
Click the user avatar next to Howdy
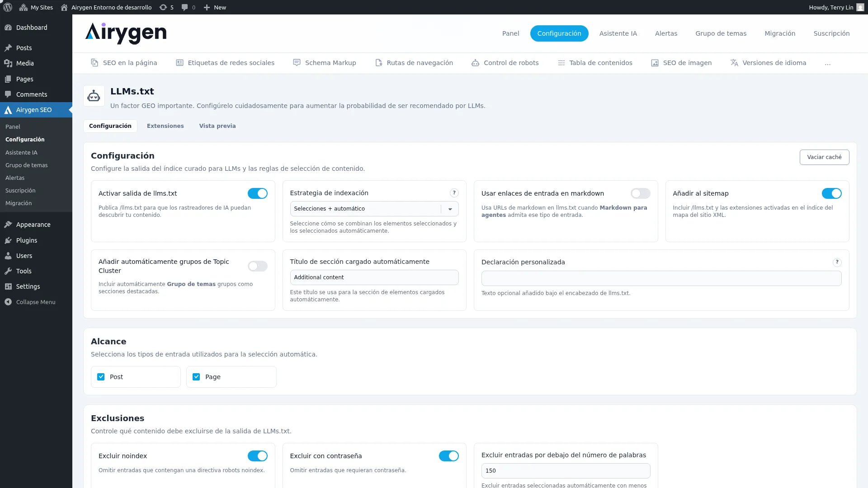coord(860,7)
